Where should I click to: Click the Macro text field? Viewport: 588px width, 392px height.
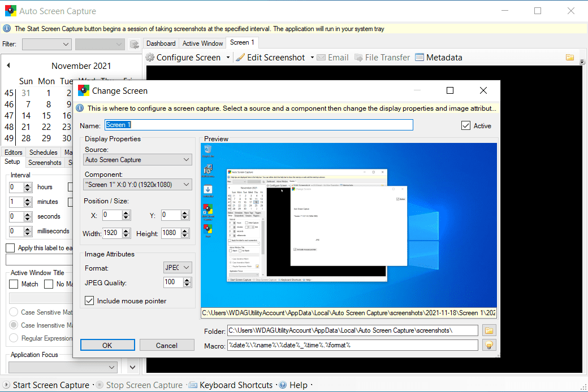pyautogui.click(x=352, y=345)
